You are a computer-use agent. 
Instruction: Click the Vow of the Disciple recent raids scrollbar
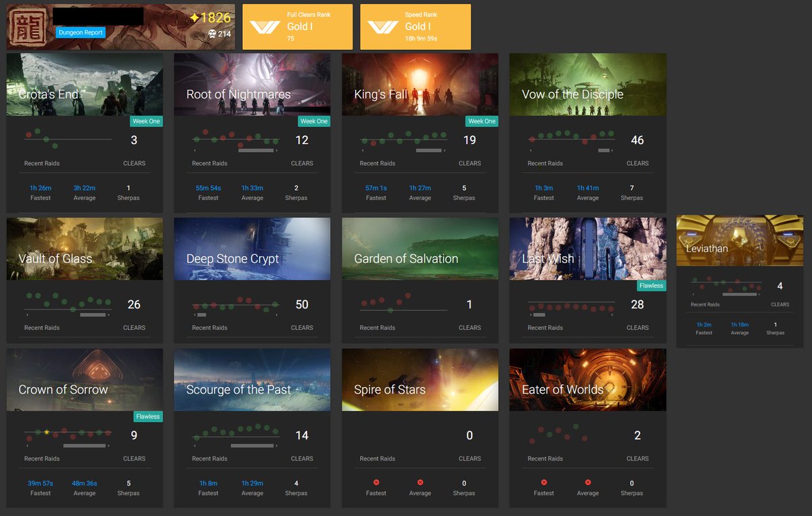[x=604, y=150]
